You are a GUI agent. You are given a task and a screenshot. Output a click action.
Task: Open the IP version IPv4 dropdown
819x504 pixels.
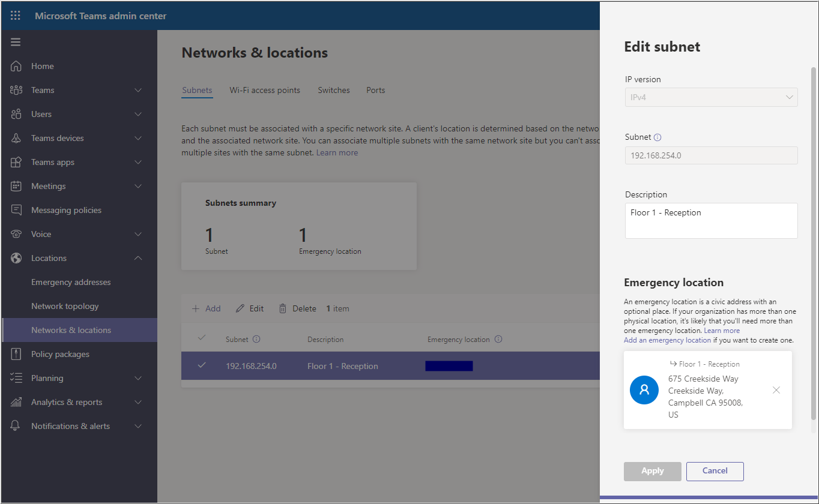711,97
